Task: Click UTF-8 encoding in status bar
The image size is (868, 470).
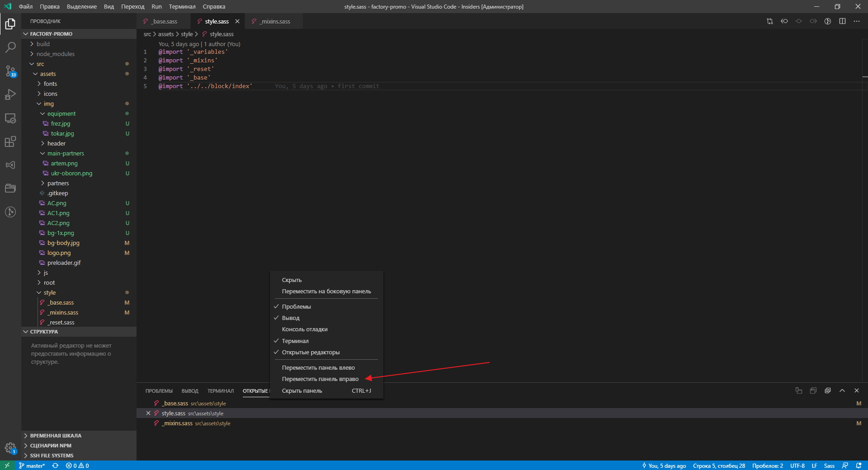Action: (x=797, y=465)
